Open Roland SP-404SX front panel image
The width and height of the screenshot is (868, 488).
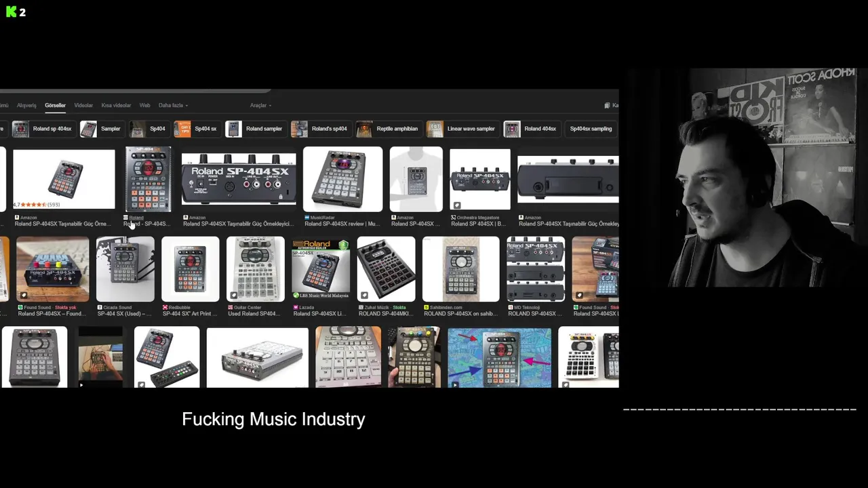[x=148, y=179]
